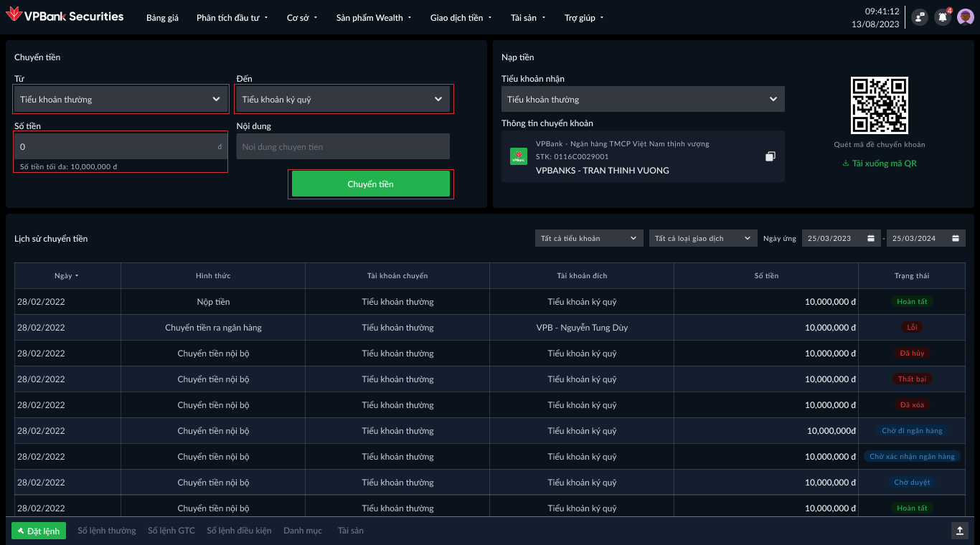Viewport: 980px width, 545px height.
Task: Open the user profile avatar
Action: tap(965, 17)
